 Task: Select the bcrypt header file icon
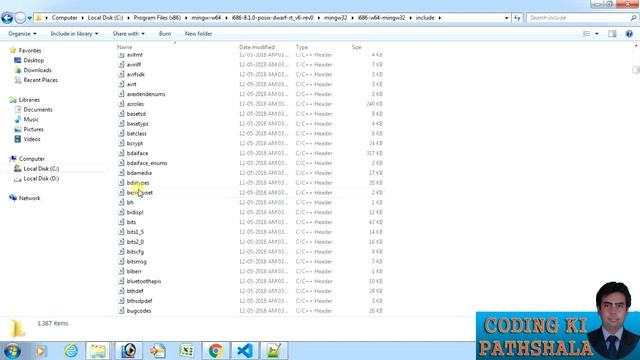121,143
